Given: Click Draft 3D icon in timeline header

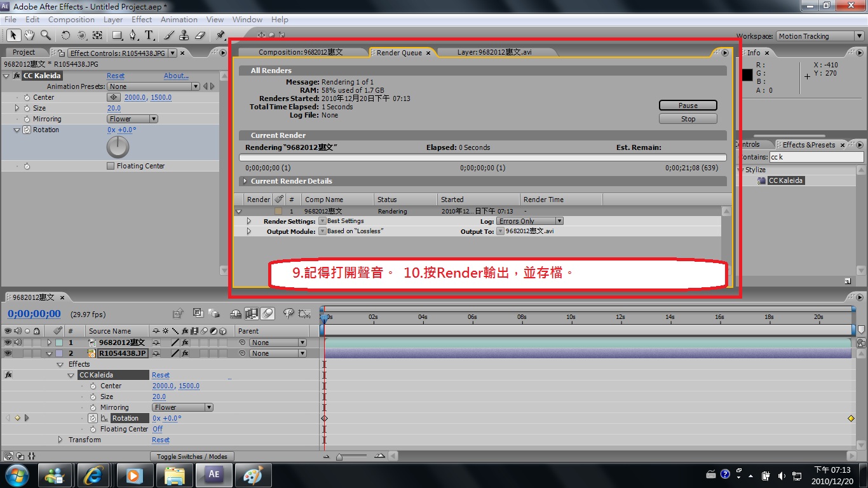Looking at the screenshot, I should pos(214,313).
